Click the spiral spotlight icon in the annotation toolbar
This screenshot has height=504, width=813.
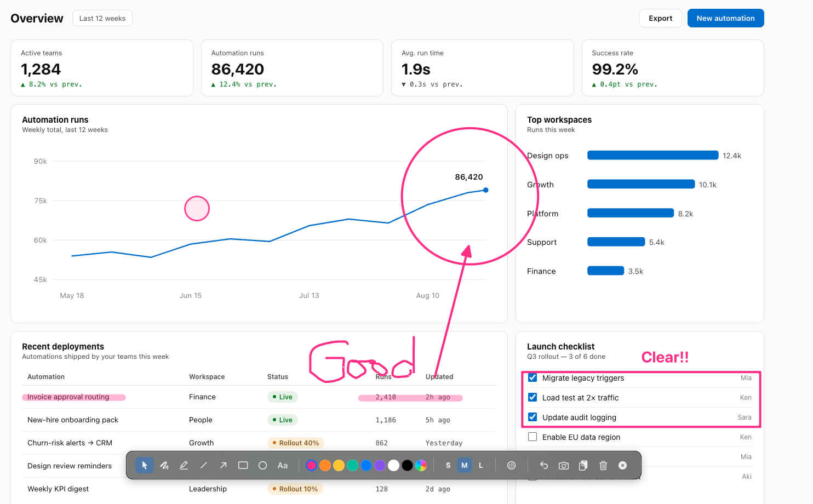pyautogui.click(x=512, y=465)
